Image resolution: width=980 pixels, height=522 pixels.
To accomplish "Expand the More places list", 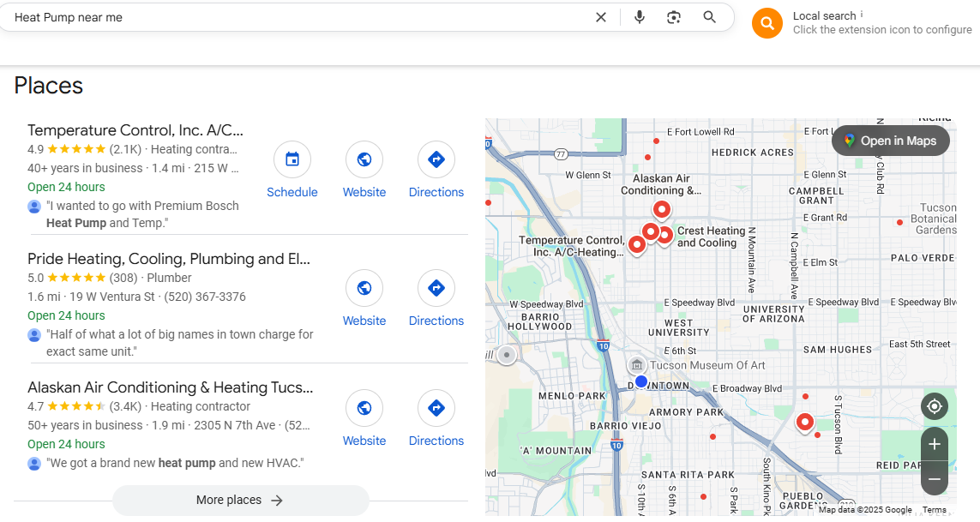I will click(240, 501).
